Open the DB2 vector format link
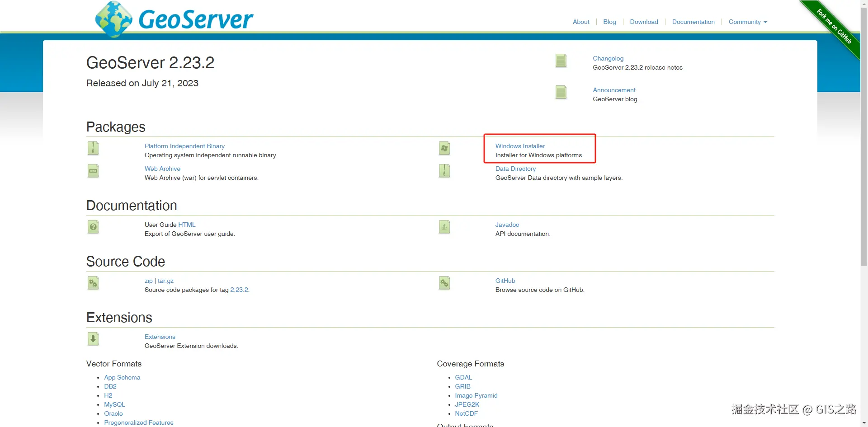This screenshot has height=427, width=868. coord(110,386)
